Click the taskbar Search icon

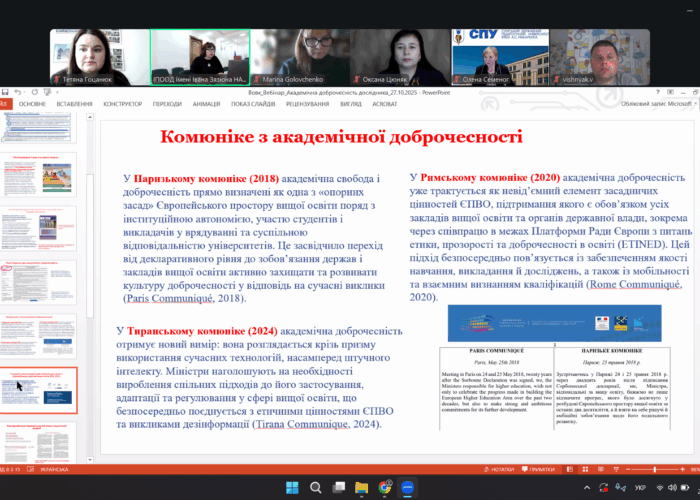pyautogui.click(x=316, y=488)
